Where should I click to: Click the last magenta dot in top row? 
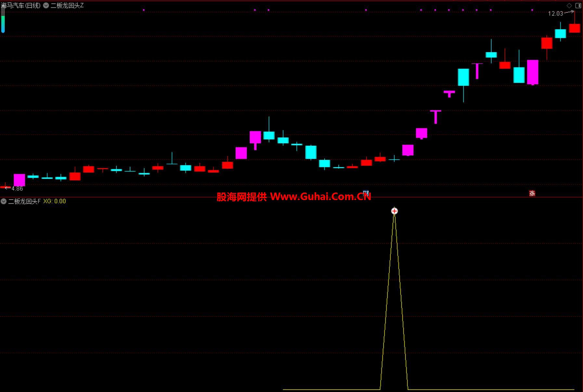(x=532, y=10)
